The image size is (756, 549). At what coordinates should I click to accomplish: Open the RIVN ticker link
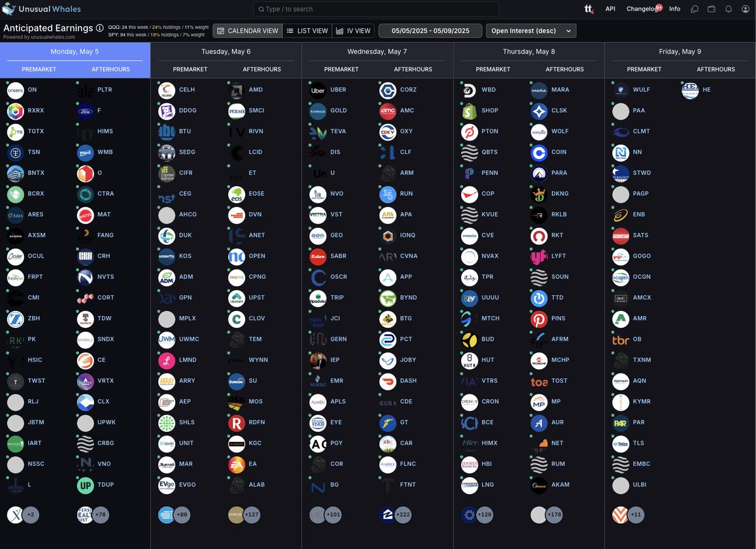[256, 132]
